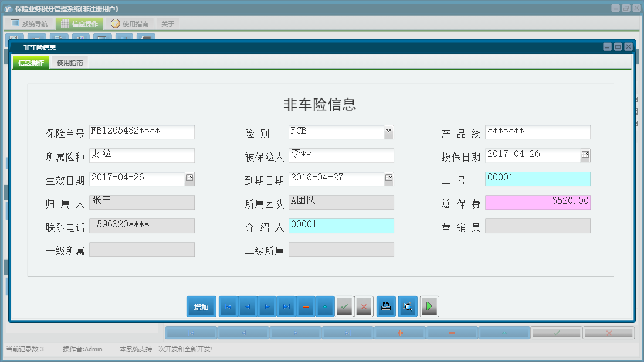Screen dimensions: 644x362
Task: Delete the current record using the minus icon
Action: tap(306, 306)
